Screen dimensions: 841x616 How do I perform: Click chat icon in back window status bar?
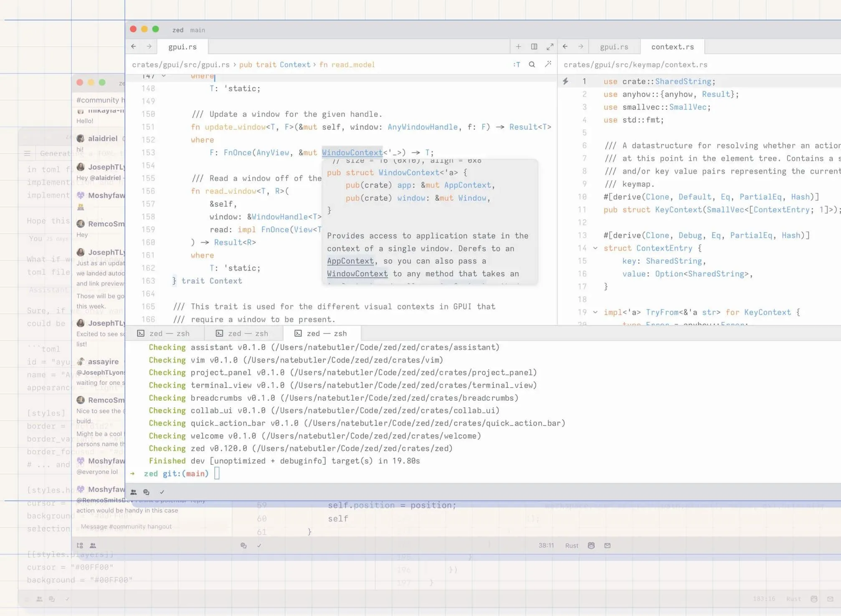point(52,599)
